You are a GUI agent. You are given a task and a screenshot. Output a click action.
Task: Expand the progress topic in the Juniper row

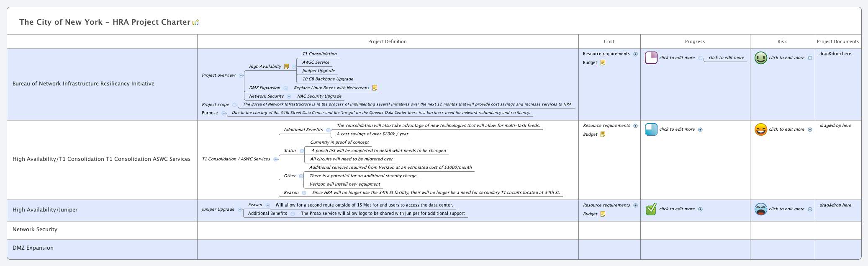pos(700,209)
